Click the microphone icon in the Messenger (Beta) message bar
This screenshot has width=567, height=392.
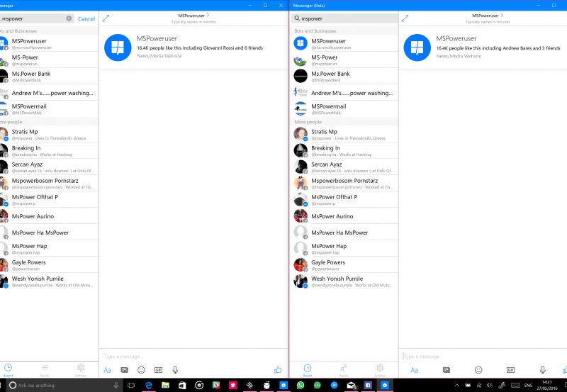coord(543,370)
